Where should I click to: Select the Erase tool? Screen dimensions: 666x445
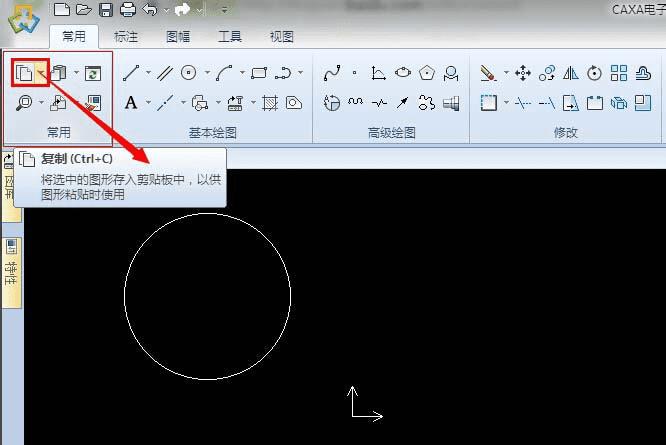[x=488, y=73]
